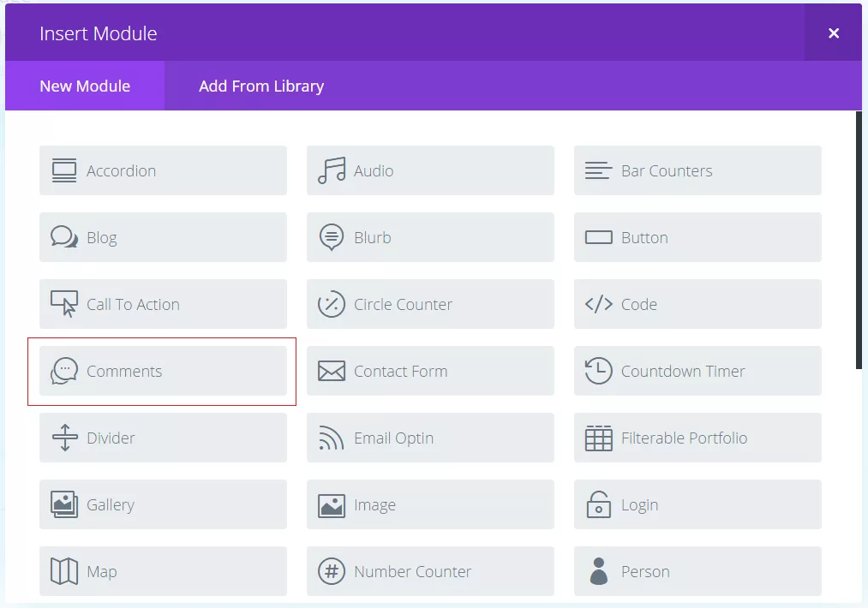Select the Email Optin text label
Viewport: 868px width, 608px height.
click(393, 438)
